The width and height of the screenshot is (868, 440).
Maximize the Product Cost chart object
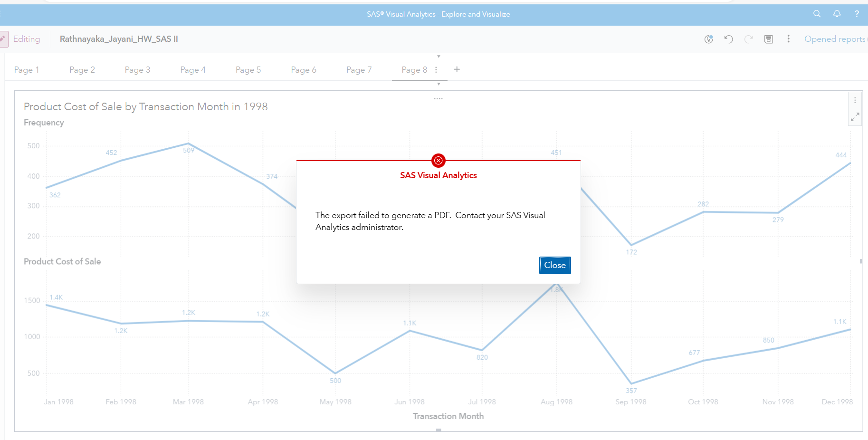coord(855,116)
